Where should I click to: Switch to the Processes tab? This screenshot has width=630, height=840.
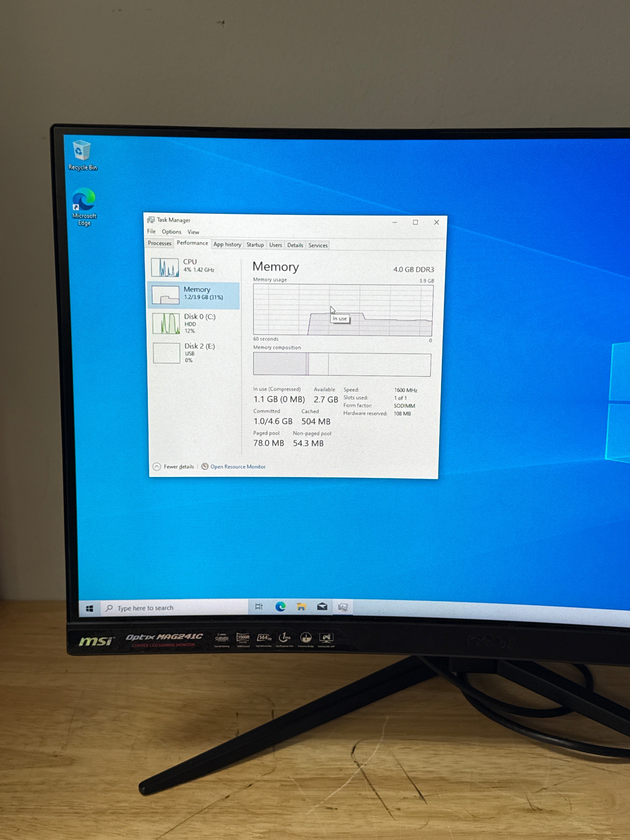click(x=160, y=243)
